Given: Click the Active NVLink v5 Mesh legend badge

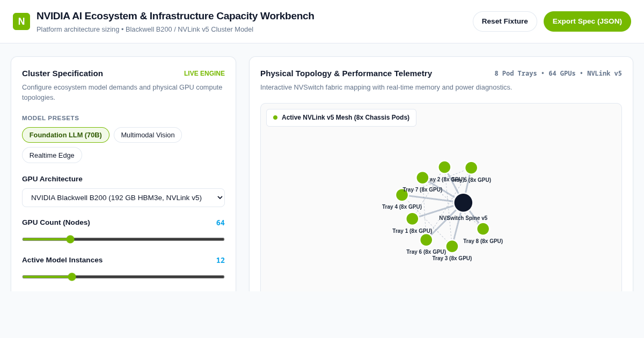Looking at the screenshot, I should pyautogui.click(x=341, y=117).
